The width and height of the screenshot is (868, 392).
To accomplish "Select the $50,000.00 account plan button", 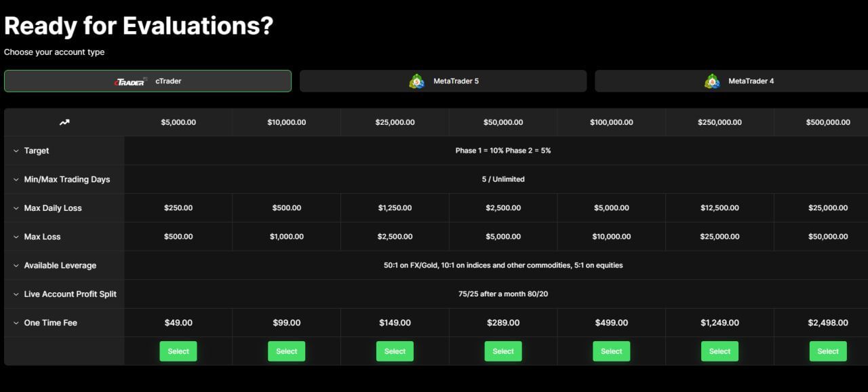I will click(503, 351).
